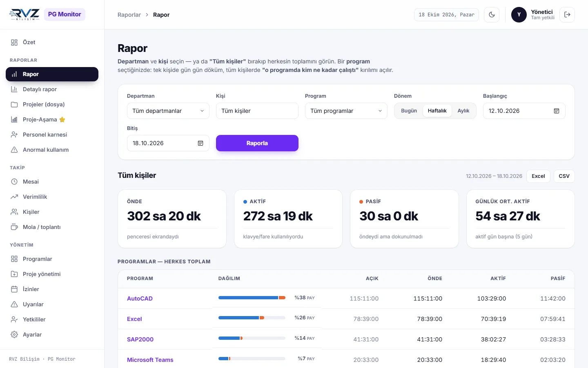Open the SAP2000 program link

pos(140,339)
